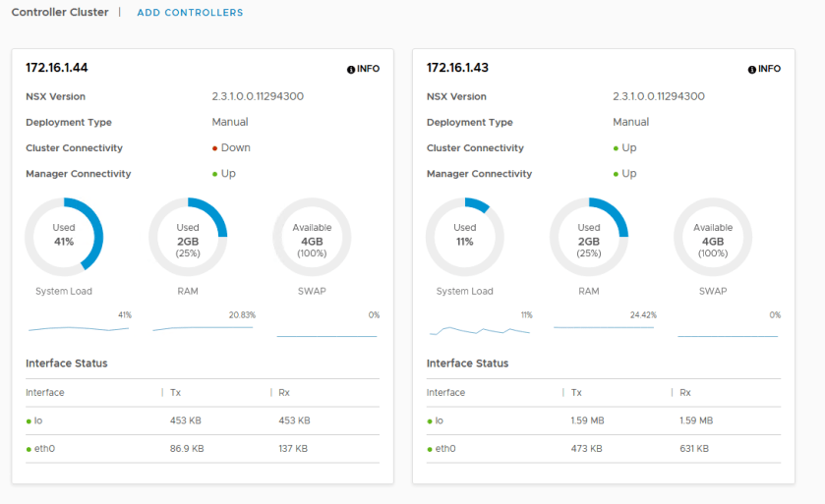Click the RAM donut chart on 172.16.1.44

pyautogui.click(x=188, y=237)
